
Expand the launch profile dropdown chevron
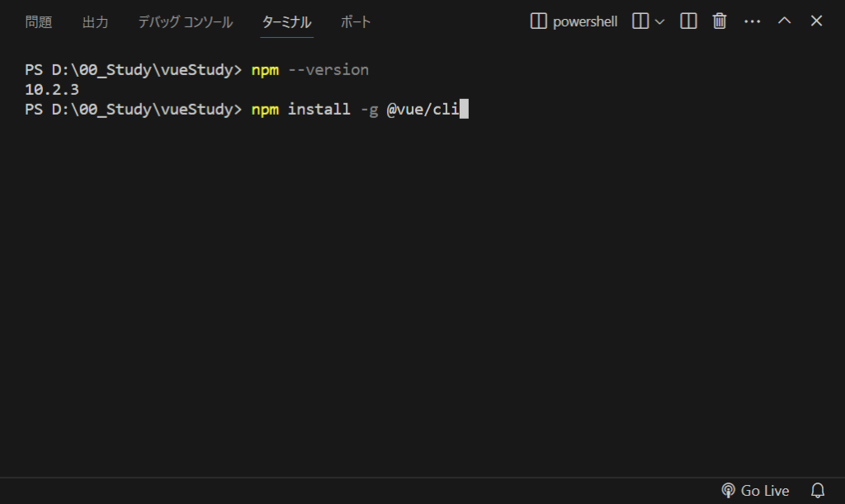coord(659,21)
